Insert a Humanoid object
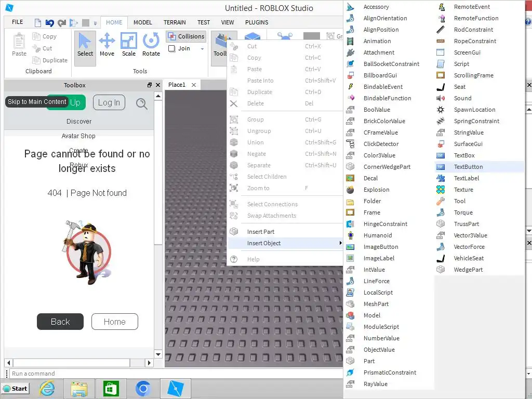Screen dimensions: 532x399 pyautogui.click(x=389, y=235)
